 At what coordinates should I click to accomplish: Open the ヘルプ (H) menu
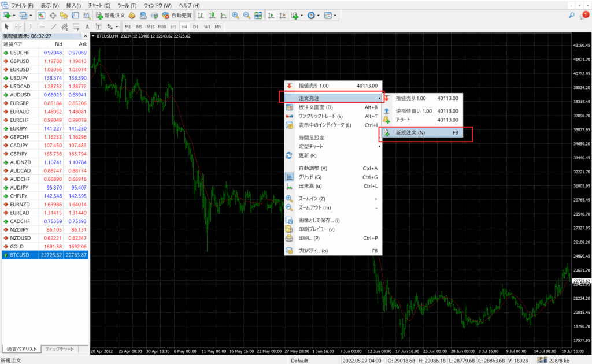coord(189,5)
